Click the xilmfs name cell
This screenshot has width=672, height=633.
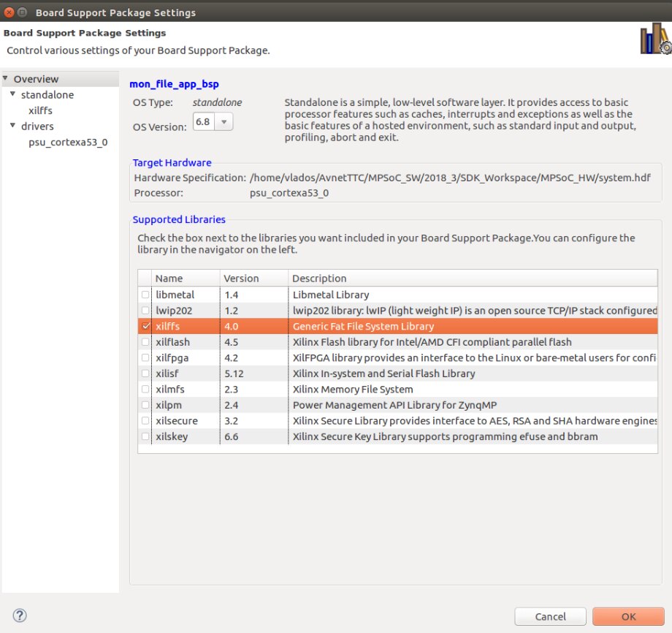point(170,390)
